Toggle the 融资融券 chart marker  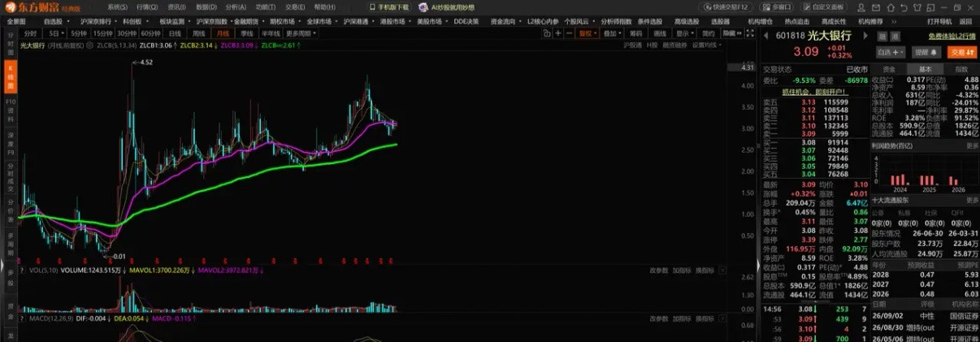point(674,45)
